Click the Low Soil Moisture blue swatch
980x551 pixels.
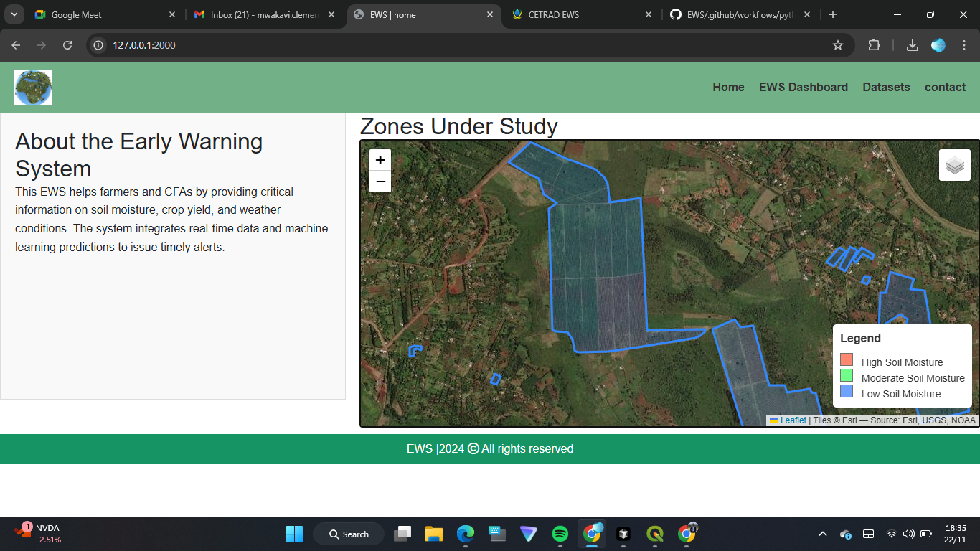[x=847, y=392]
